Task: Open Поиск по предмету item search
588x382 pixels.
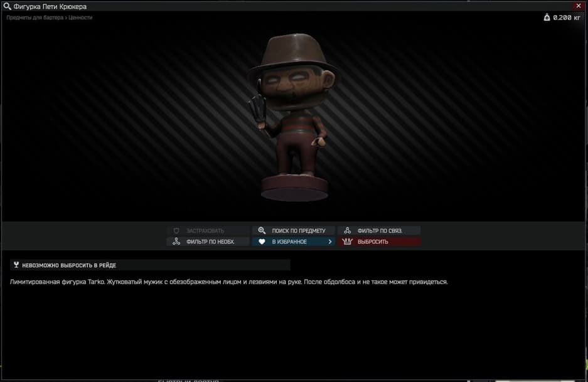Action: point(293,231)
